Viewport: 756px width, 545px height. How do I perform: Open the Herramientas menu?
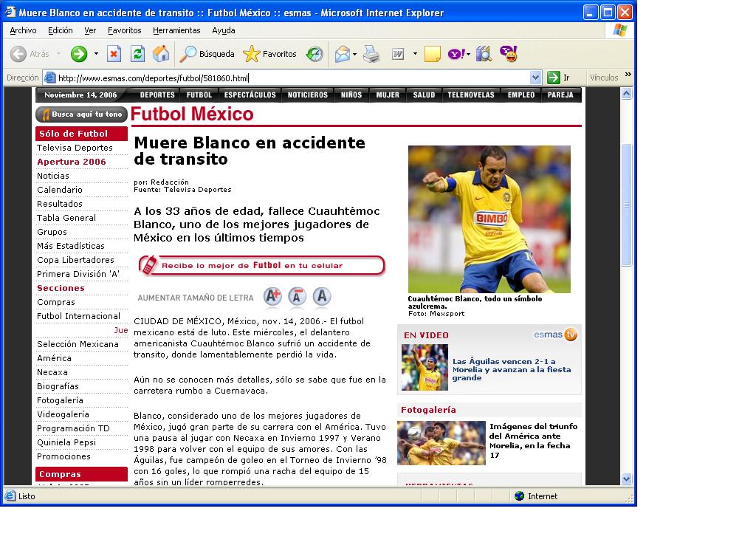click(176, 30)
